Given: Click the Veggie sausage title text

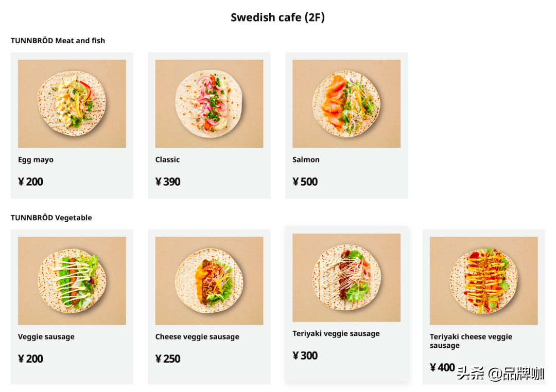Looking at the screenshot, I should [46, 336].
